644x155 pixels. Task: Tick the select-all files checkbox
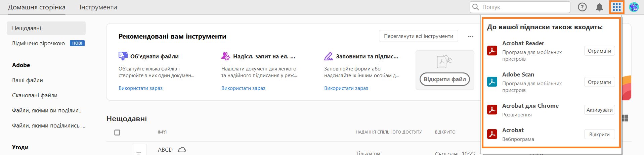[x=117, y=133]
